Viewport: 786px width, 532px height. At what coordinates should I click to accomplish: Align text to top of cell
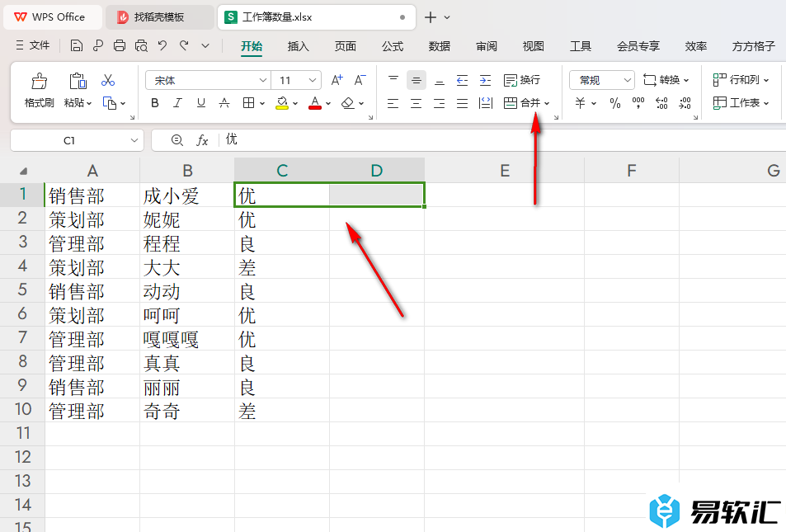click(x=393, y=80)
